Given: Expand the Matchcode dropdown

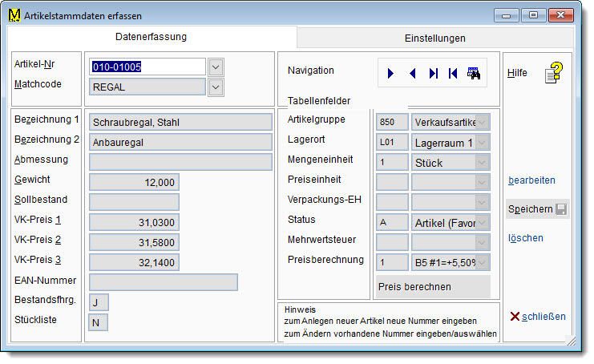Looking at the screenshot, I should point(216,87).
